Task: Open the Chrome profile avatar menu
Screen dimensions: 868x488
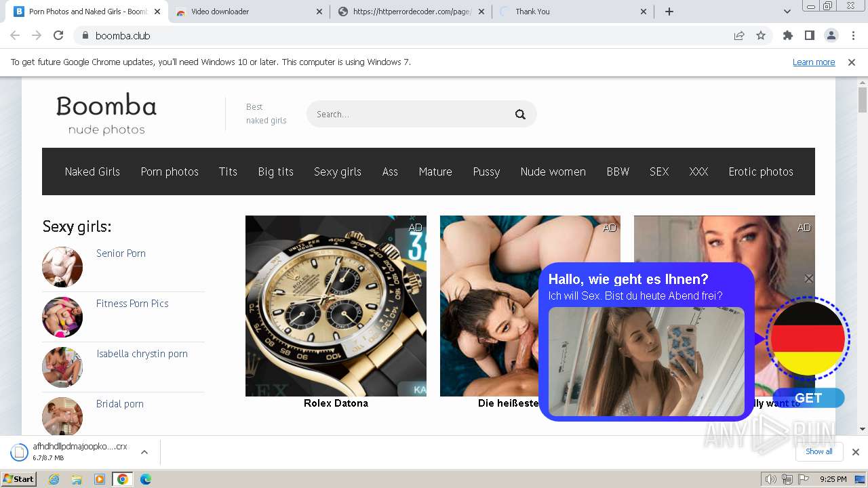Action: click(x=831, y=36)
